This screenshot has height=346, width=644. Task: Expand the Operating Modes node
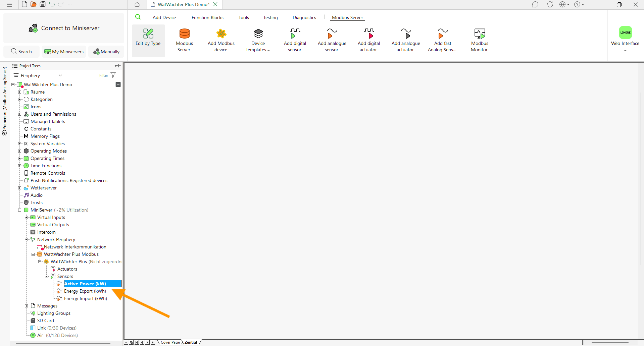pos(19,151)
